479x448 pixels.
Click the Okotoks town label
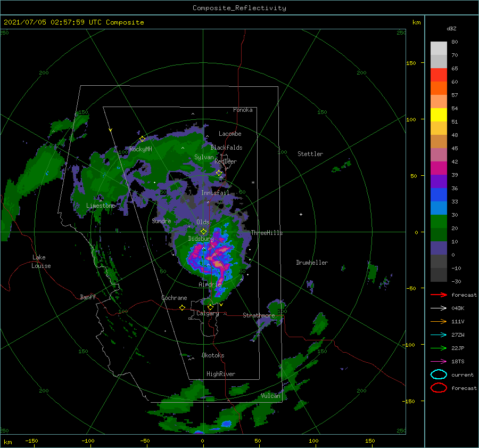coord(213,355)
